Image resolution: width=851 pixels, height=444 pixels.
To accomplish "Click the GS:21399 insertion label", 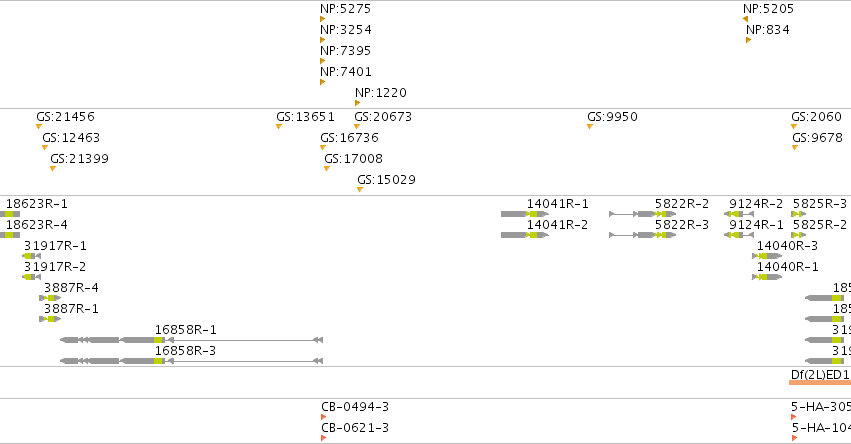I will [79, 159].
